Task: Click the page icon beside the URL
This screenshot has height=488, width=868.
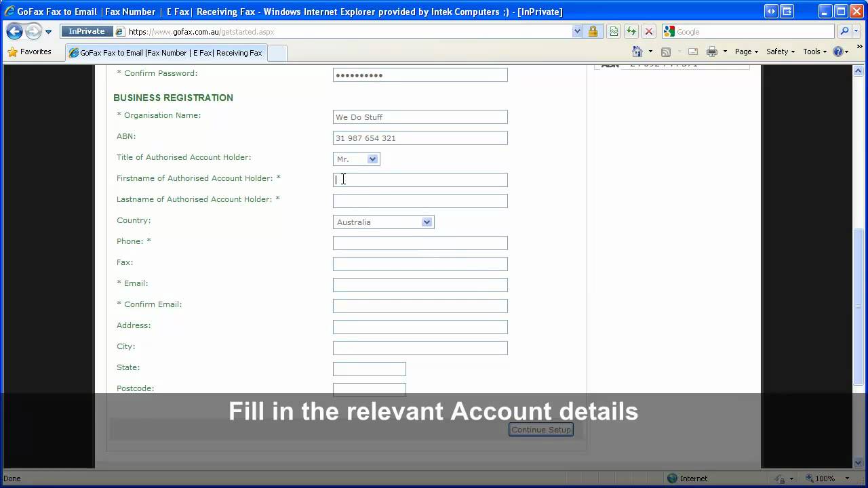Action: 120,31
